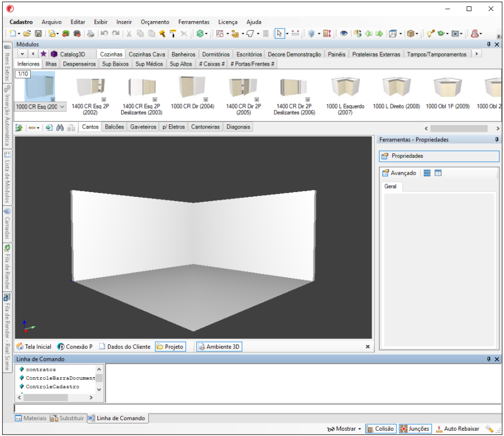Screen dimensions: 504x436
Task: Select the Sup Altos tab
Action: (x=181, y=64)
